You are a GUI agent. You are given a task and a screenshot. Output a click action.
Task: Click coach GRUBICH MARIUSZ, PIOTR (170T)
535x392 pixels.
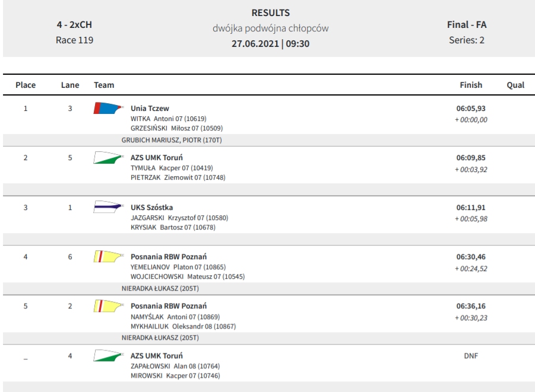coord(172,140)
